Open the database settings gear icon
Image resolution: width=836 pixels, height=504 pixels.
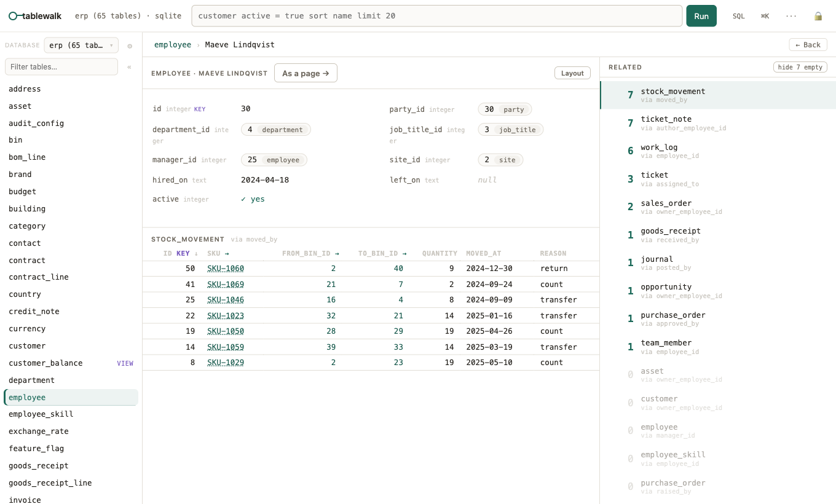(130, 46)
